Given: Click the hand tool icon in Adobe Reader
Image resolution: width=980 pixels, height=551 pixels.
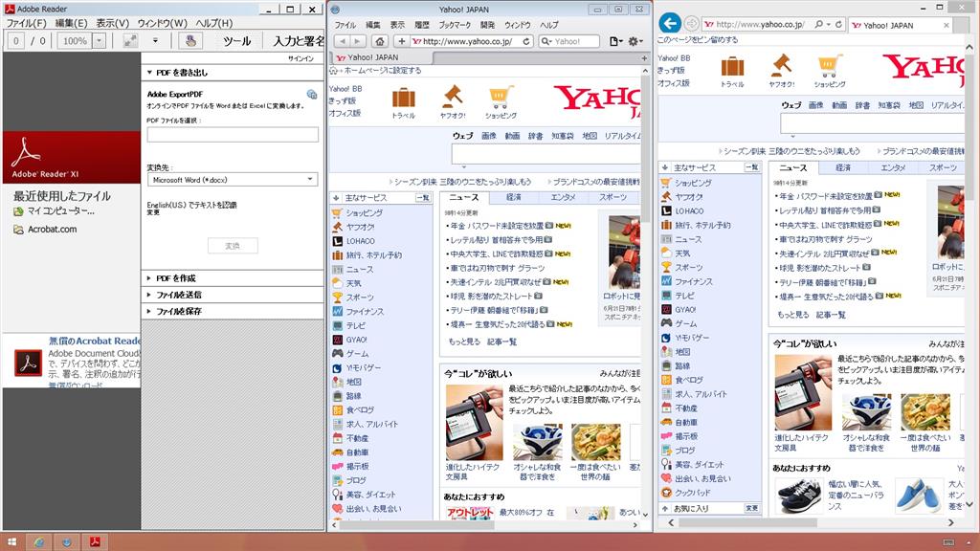Looking at the screenshot, I should [x=190, y=41].
